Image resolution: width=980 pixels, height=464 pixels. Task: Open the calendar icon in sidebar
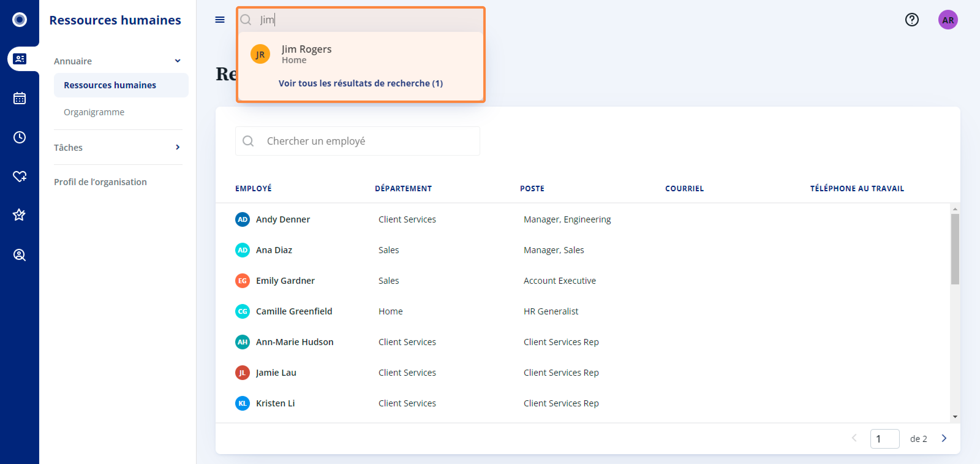[19, 98]
